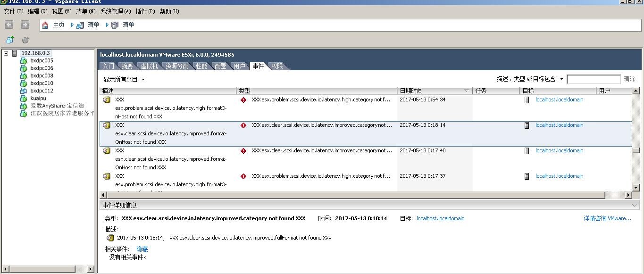
Task: Switch to the 配置 tab
Action: click(221, 66)
